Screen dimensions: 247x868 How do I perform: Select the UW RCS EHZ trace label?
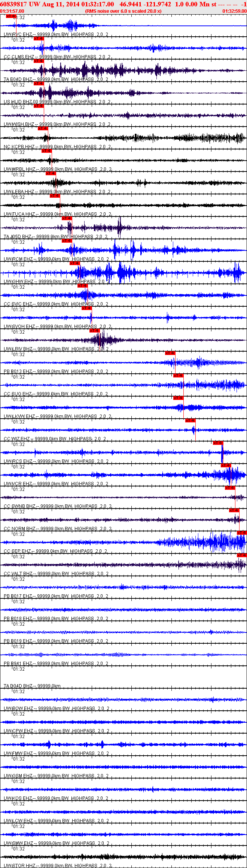point(57,461)
